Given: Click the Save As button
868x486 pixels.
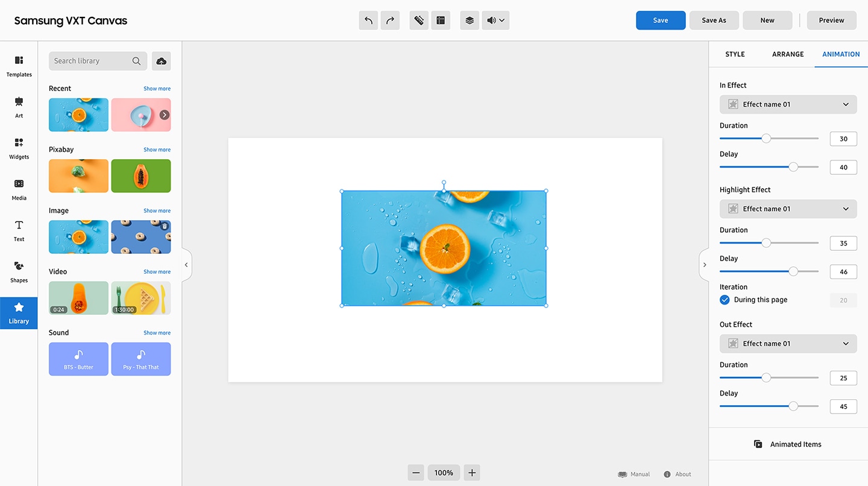Looking at the screenshot, I should (x=714, y=21).
